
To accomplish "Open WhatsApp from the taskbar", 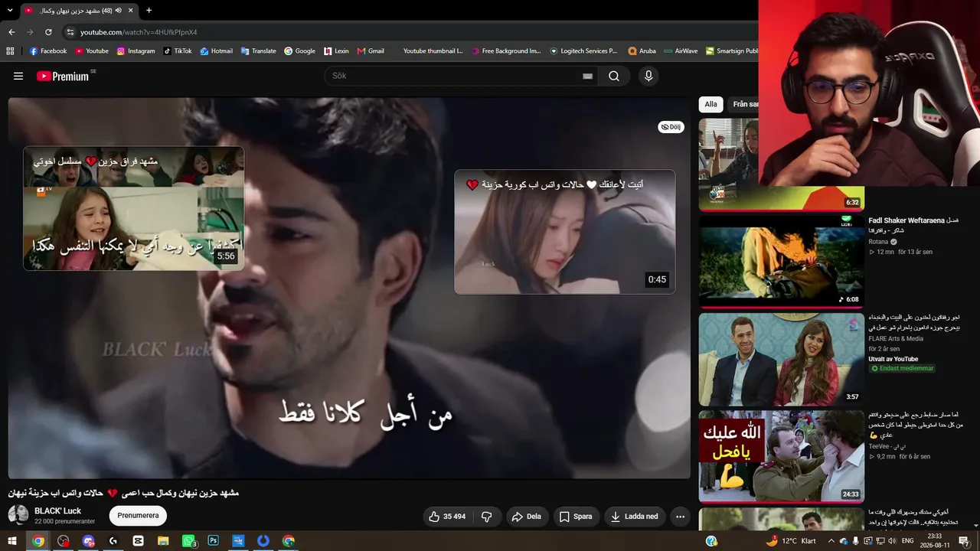I will point(189,540).
